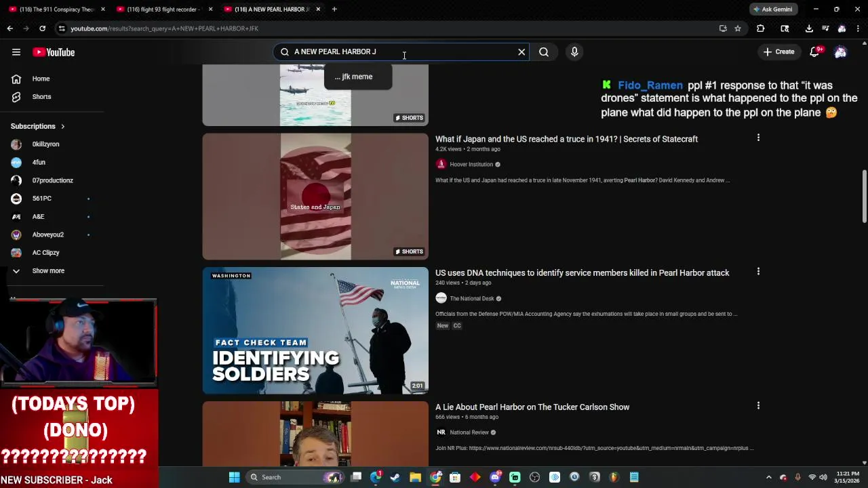868x488 pixels.
Task: Clear the search box with the X
Action: click(x=521, y=52)
